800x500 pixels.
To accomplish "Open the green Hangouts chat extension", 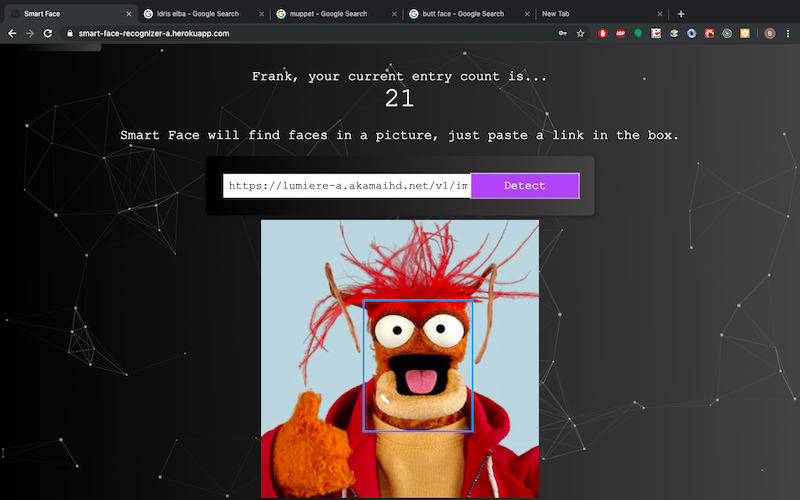I will pos(638,34).
